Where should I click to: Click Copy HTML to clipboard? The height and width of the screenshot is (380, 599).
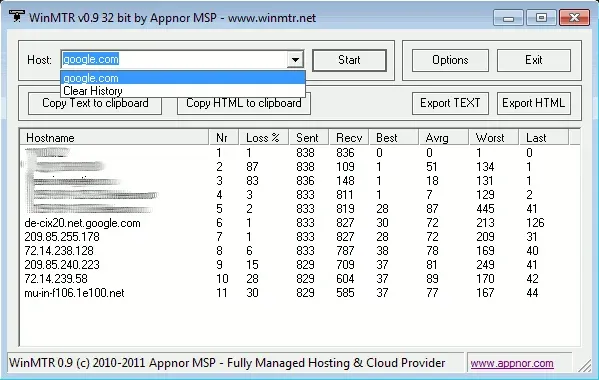pyautogui.click(x=244, y=103)
